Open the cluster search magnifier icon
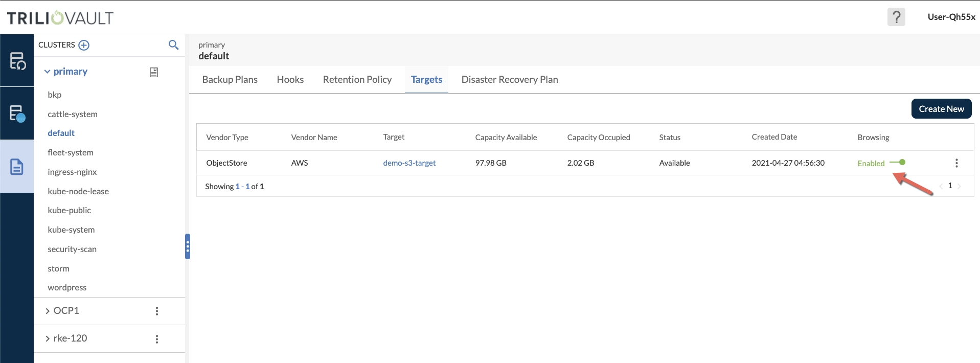The height and width of the screenshot is (363, 980). click(x=173, y=45)
